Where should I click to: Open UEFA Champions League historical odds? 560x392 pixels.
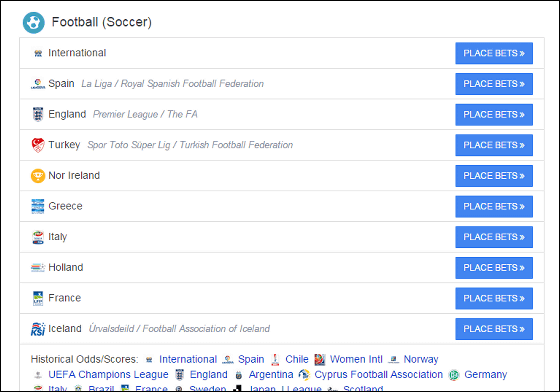[108, 375]
